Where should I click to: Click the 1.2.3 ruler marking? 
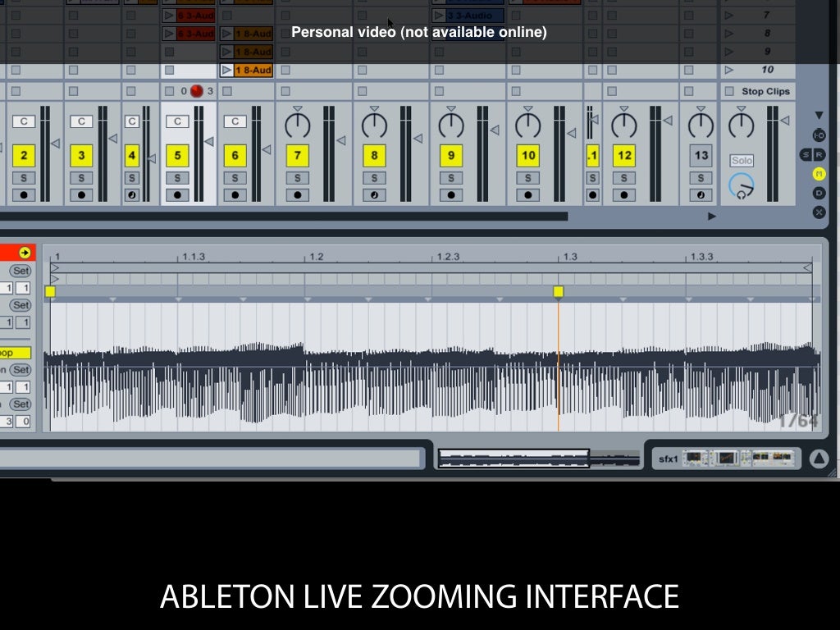pos(449,257)
